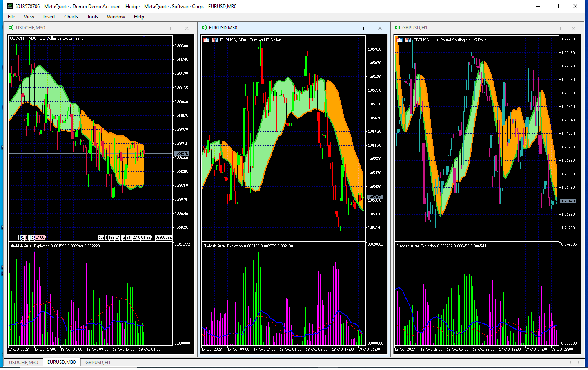Expand the Help menu
The width and height of the screenshot is (588, 370).
coord(139,17)
